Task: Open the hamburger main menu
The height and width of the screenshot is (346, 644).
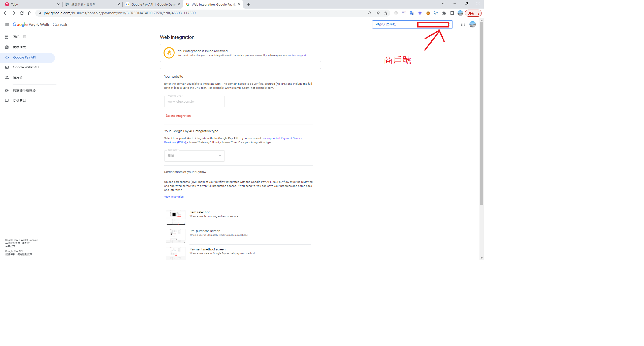Action: 7,24
